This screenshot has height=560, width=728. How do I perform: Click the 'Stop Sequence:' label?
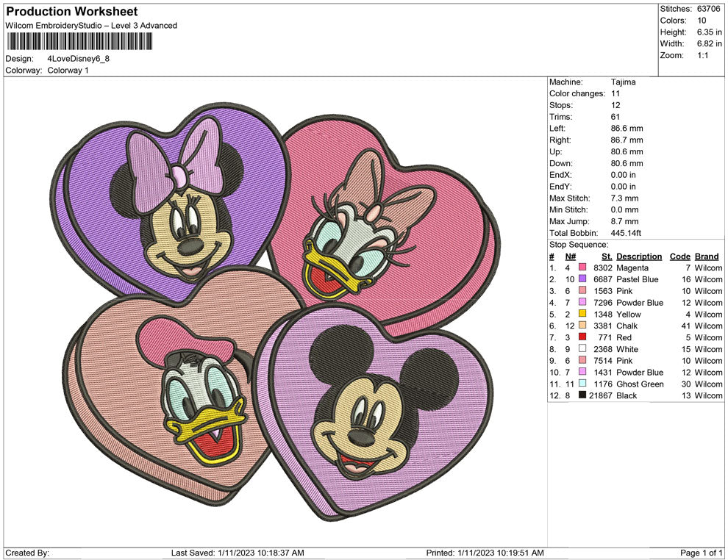(579, 245)
